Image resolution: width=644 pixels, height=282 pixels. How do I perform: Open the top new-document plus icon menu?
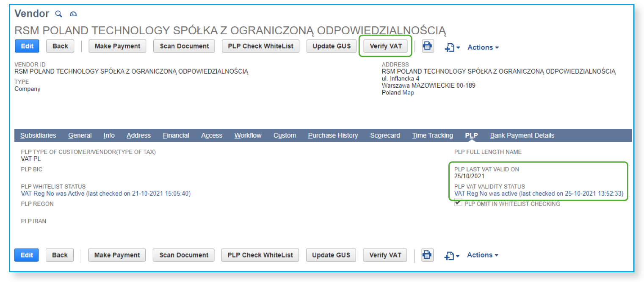point(452,47)
